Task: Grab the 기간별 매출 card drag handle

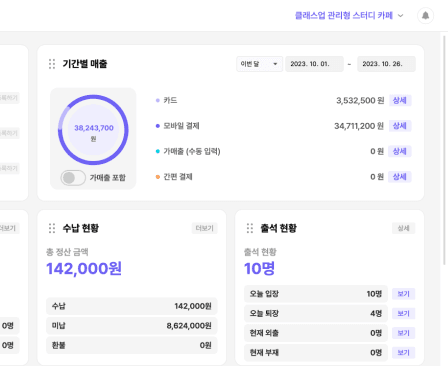Action: [52, 64]
